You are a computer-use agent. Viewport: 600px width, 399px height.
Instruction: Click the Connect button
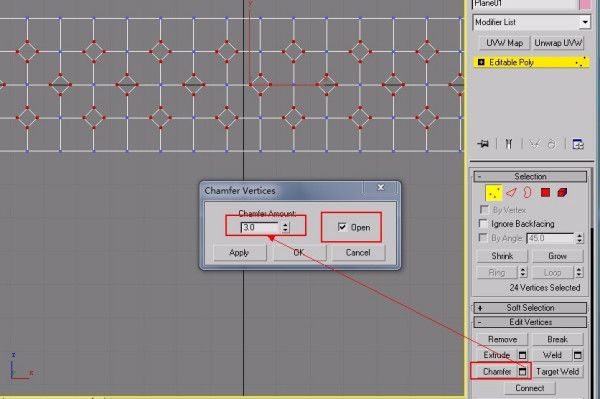[x=530, y=388]
